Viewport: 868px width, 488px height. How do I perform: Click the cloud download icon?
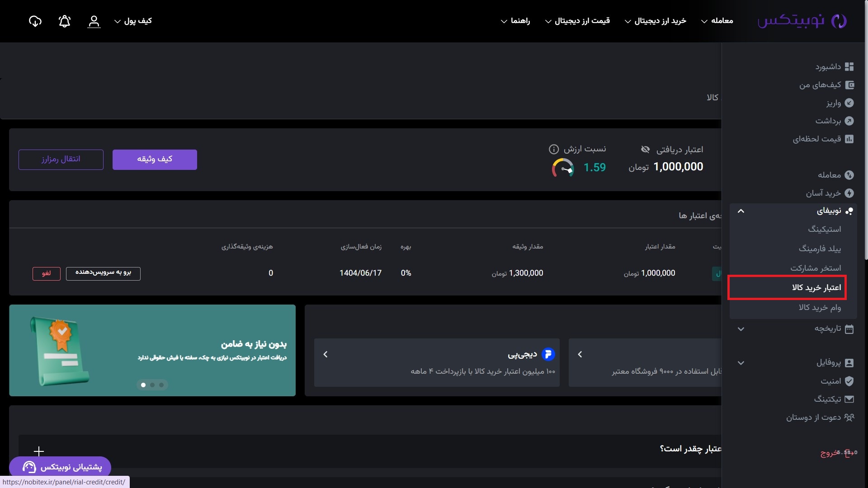(x=35, y=21)
